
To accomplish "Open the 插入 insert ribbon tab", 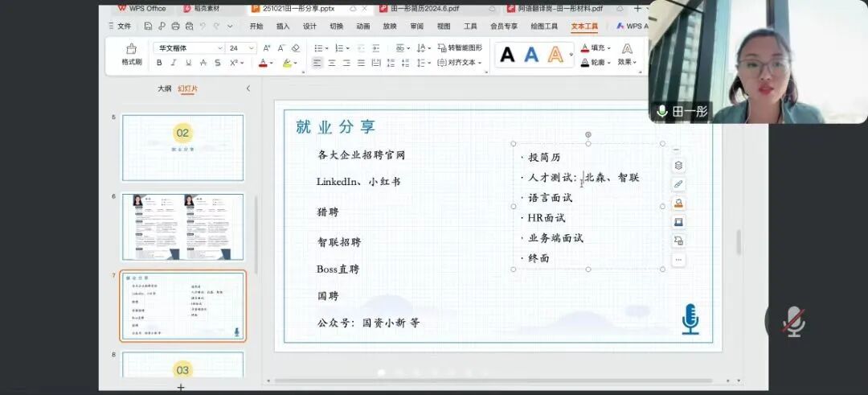I will (x=283, y=26).
